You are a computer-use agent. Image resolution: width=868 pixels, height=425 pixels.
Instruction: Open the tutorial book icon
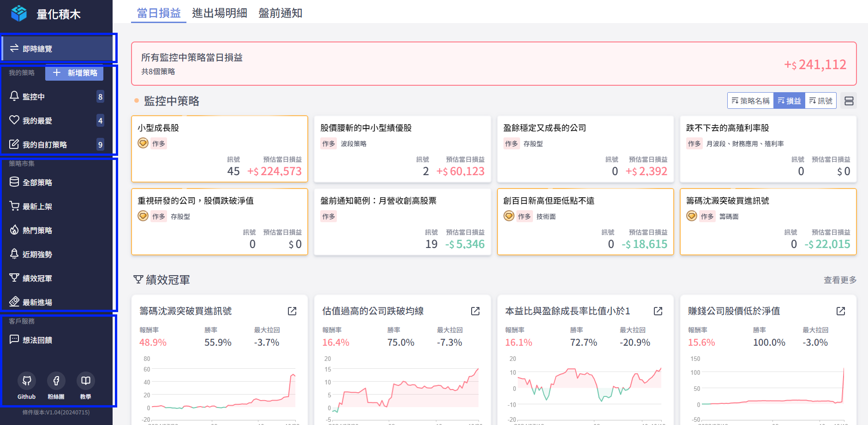[86, 381]
